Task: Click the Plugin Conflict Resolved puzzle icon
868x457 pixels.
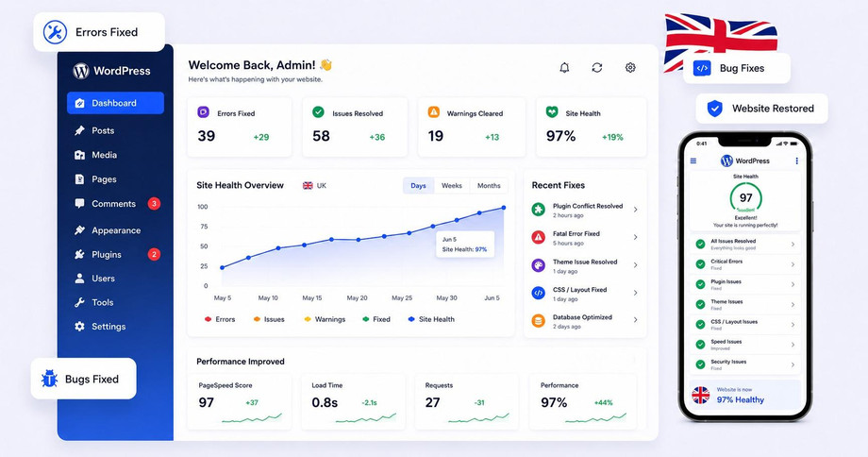Action: (x=538, y=210)
